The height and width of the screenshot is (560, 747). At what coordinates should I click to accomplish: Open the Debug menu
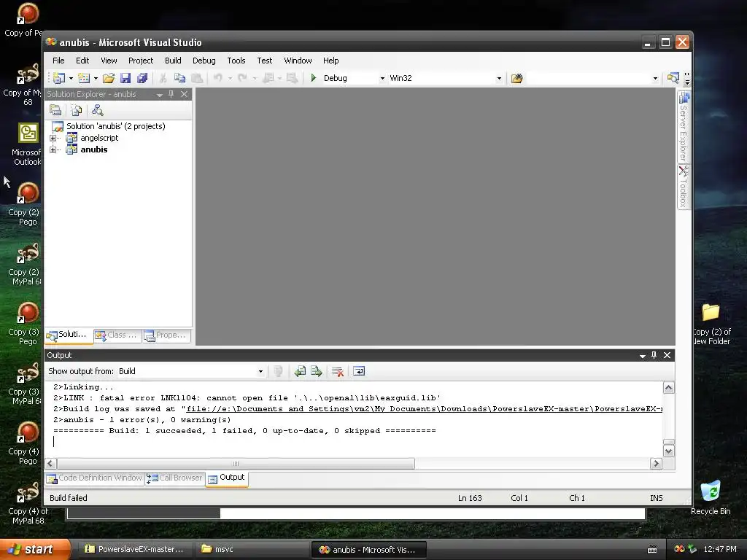tap(204, 61)
